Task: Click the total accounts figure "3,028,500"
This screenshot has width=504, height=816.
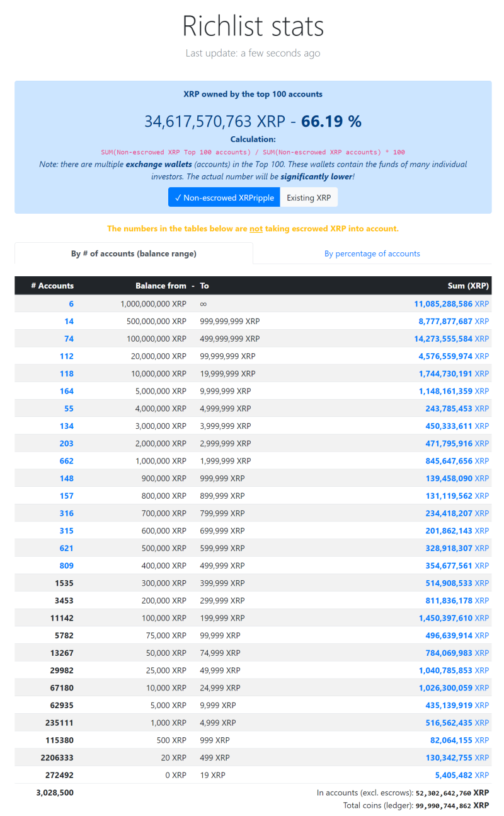Action: pos(55,793)
